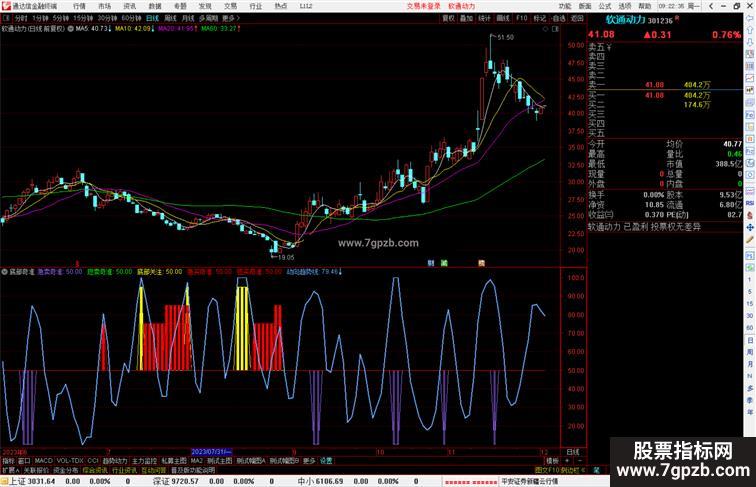Click the 15-minute shortcut on the right sidebar
The image size is (756, 487).
[x=750, y=304]
